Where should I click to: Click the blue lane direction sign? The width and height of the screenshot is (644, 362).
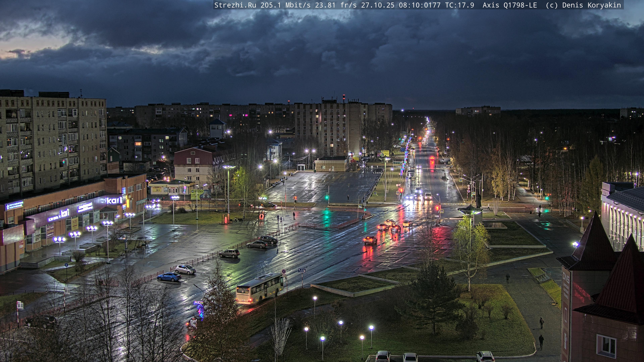[302, 270]
